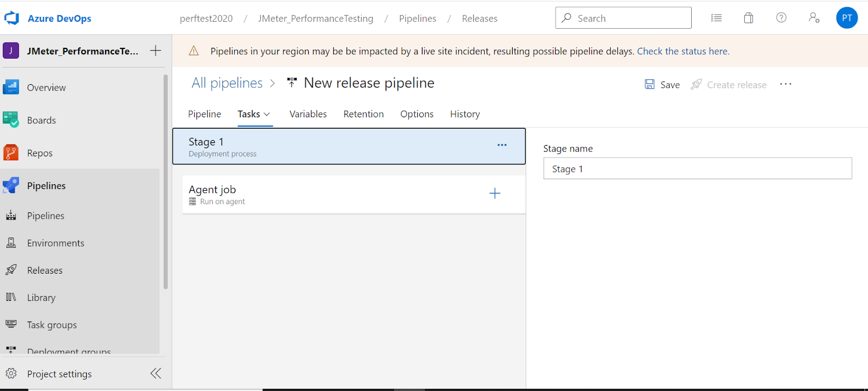The image size is (868, 391).
Task: Click the Releases rocket icon in sidebar
Action: (x=11, y=270)
